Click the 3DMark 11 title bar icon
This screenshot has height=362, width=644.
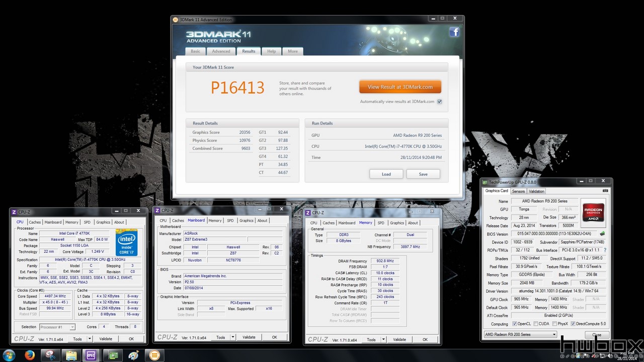tap(176, 20)
